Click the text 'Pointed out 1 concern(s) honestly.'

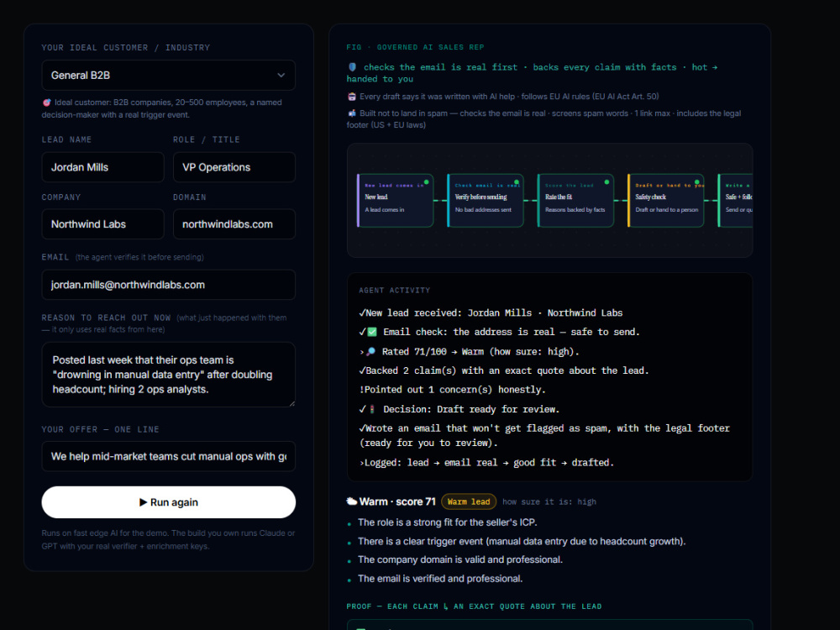point(455,390)
